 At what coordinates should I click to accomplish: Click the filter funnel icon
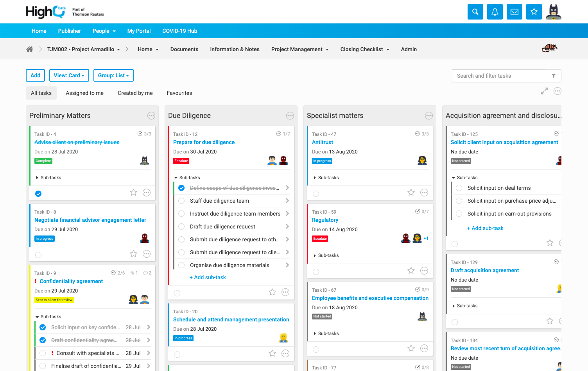tap(554, 76)
